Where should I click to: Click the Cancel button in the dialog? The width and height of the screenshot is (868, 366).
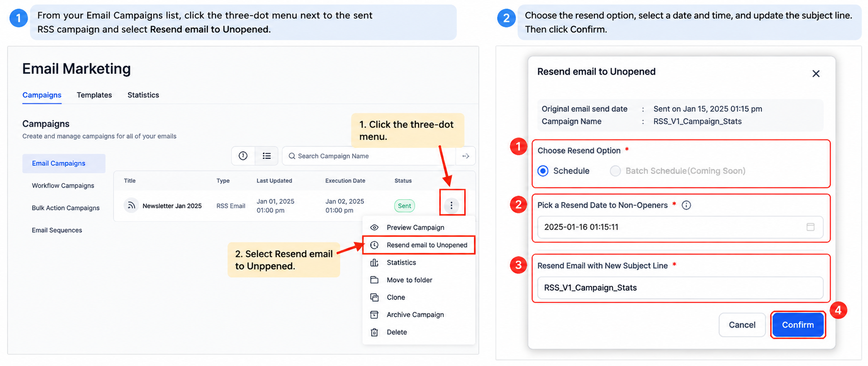click(x=742, y=325)
